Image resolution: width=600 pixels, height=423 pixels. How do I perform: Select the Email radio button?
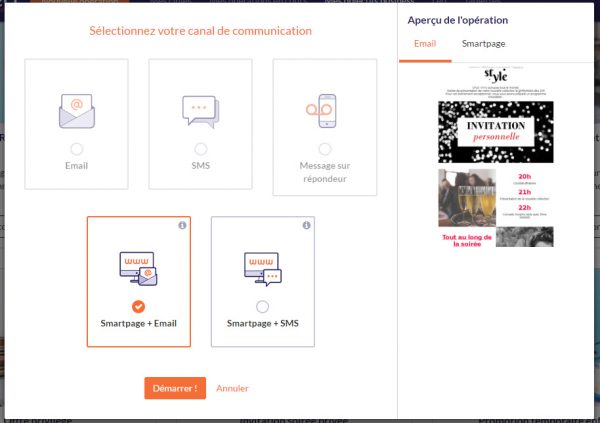[77, 149]
